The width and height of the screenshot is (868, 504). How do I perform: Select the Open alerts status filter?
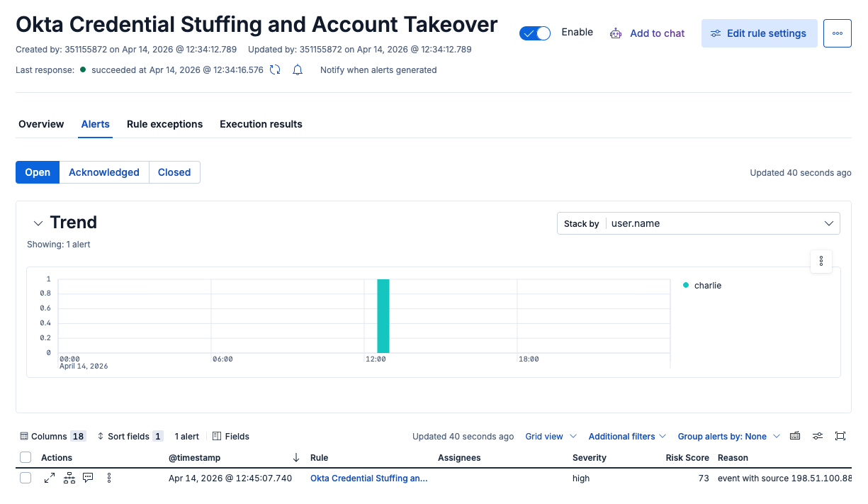coord(38,172)
